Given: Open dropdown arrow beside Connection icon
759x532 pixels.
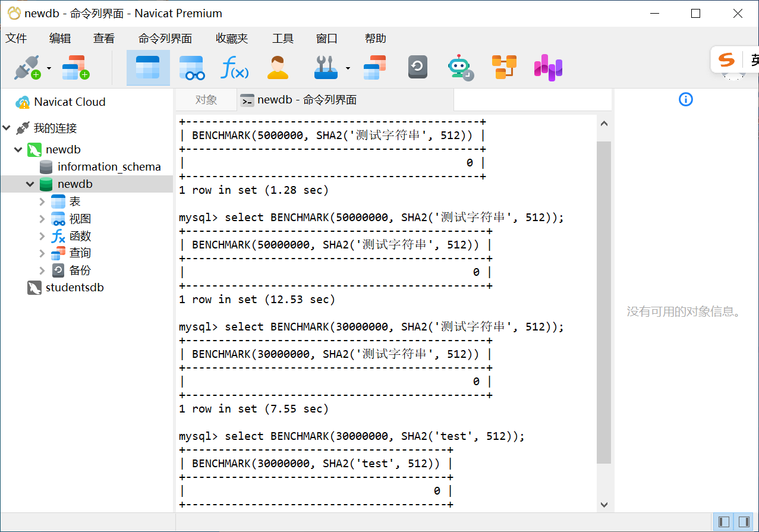Looking at the screenshot, I should click(49, 68).
